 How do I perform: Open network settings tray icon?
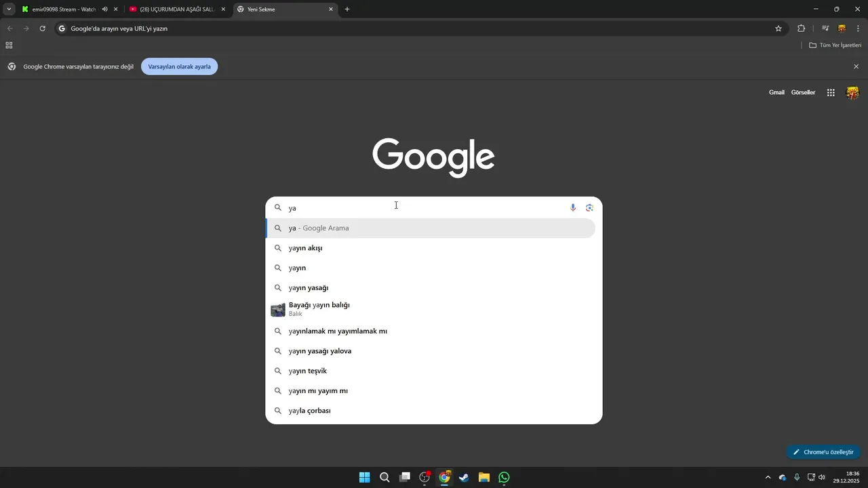[811, 477]
